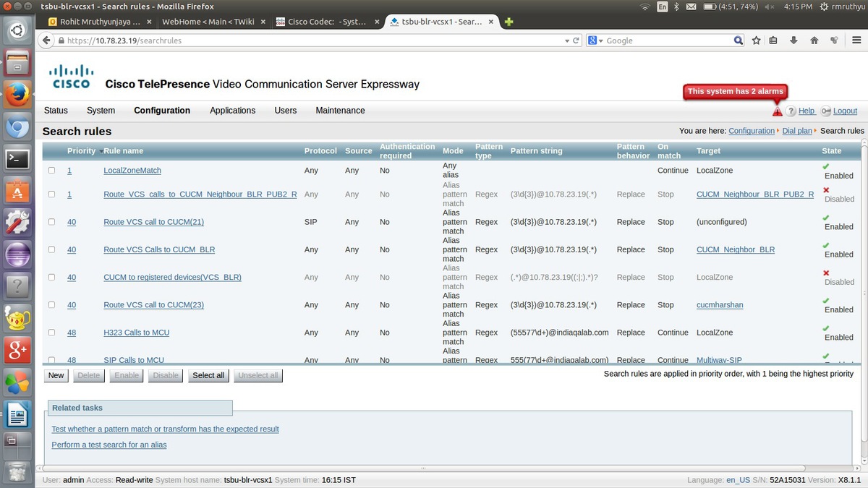Click the Logout link
The width and height of the screenshot is (868, 488).
pyautogui.click(x=845, y=111)
